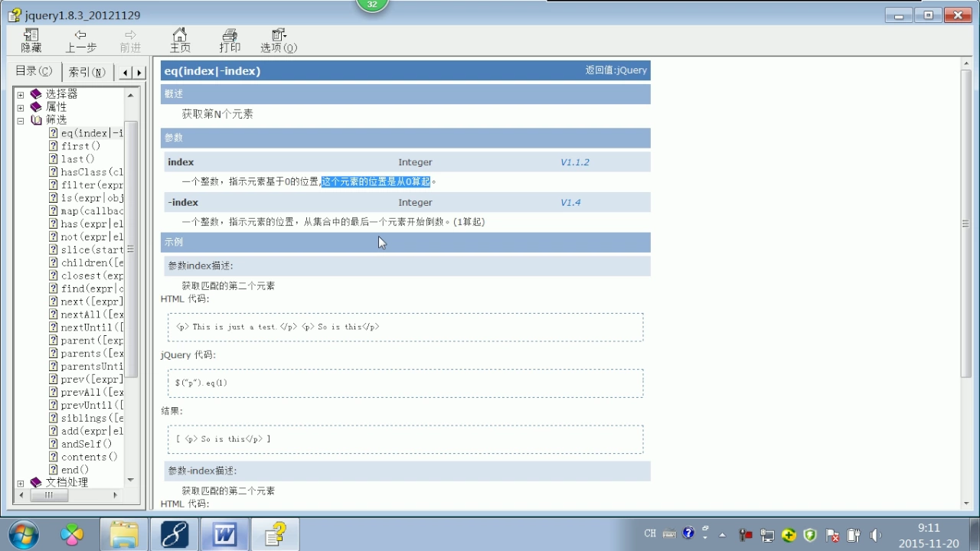
Task: Expand the 文档处理 tree node
Action: tap(21, 483)
